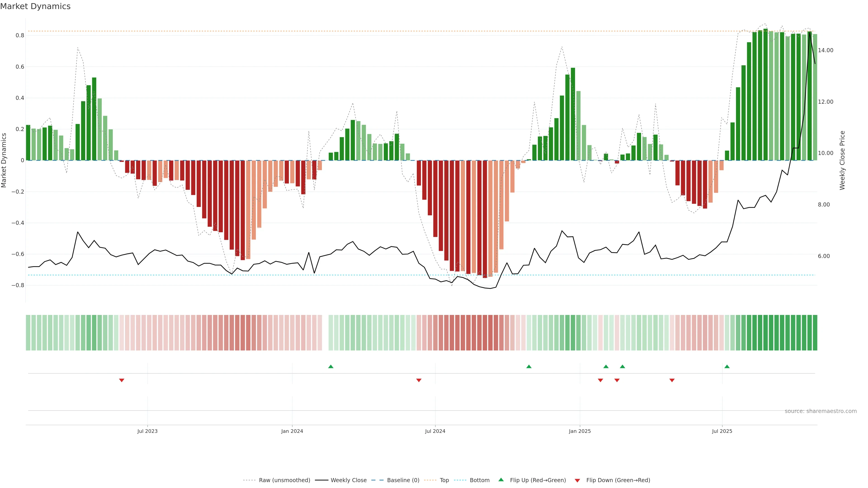This screenshot has width=868, height=488.
Task: Toggle the Top legend entry
Action: pos(444,480)
